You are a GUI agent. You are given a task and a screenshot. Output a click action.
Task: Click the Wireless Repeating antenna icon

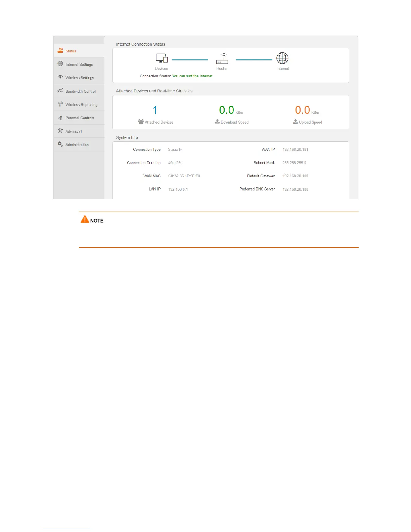pos(60,104)
